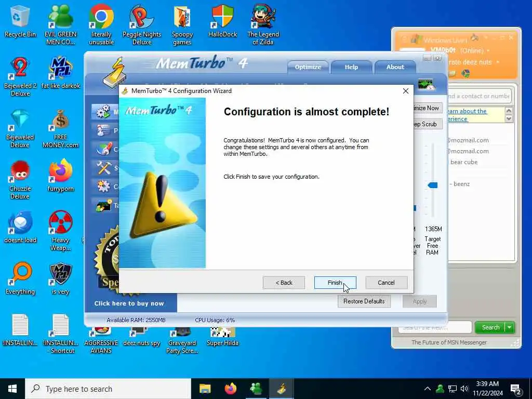Open the Online status dropdown in Messenger
Viewport: 532px width, 399px height.
(474, 50)
